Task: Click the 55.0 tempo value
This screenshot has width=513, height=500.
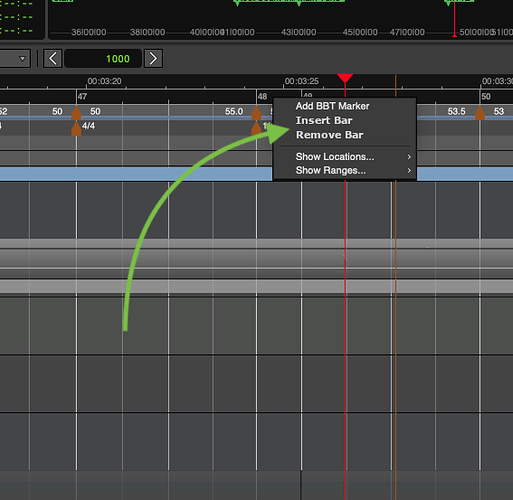Action: coord(234,111)
